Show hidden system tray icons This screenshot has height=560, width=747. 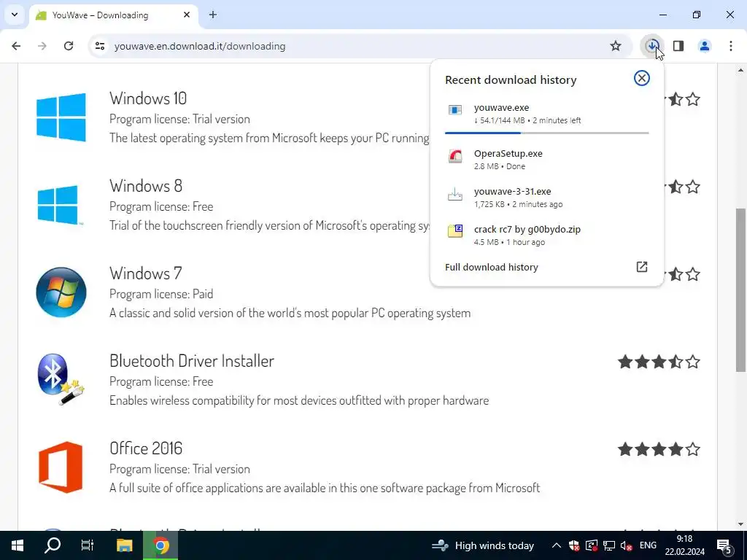tap(556, 545)
